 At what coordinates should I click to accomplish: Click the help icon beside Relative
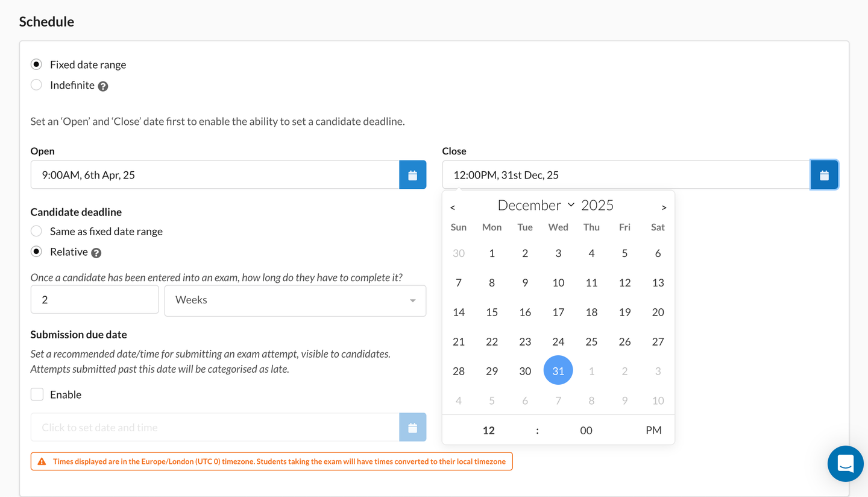tap(96, 253)
